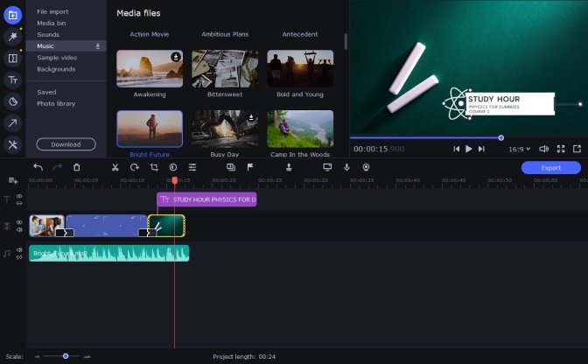Add a marker with the flag icon
The image size is (588, 364).
coord(250,167)
